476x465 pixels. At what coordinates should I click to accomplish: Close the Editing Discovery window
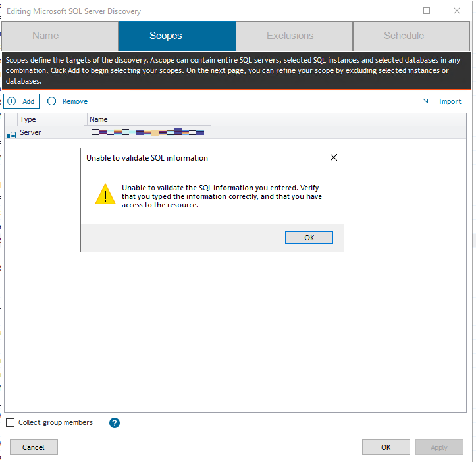456,11
